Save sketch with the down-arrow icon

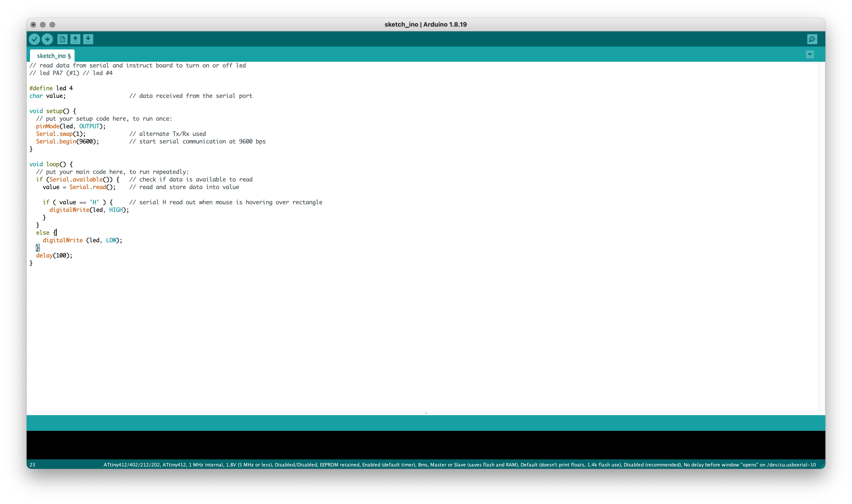(x=88, y=39)
